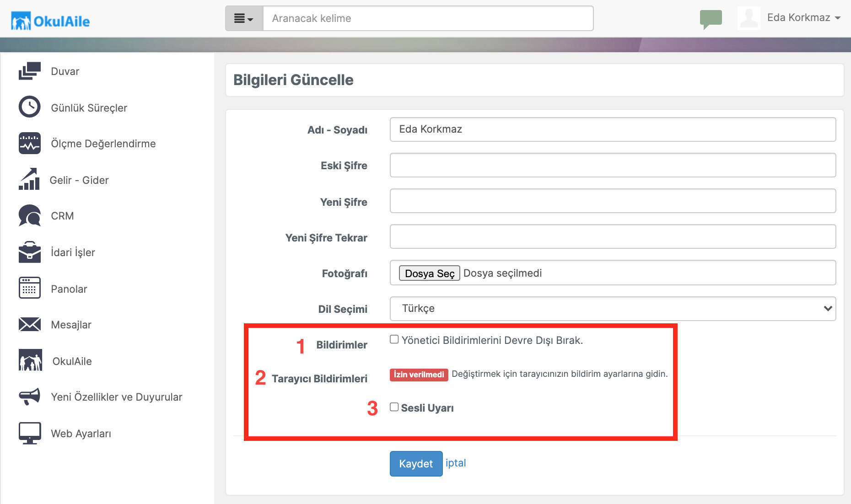The width and height of the screenshot is (851, 504).
Task: Click the Dosya seçilmedi text
Action: point(502,273)
